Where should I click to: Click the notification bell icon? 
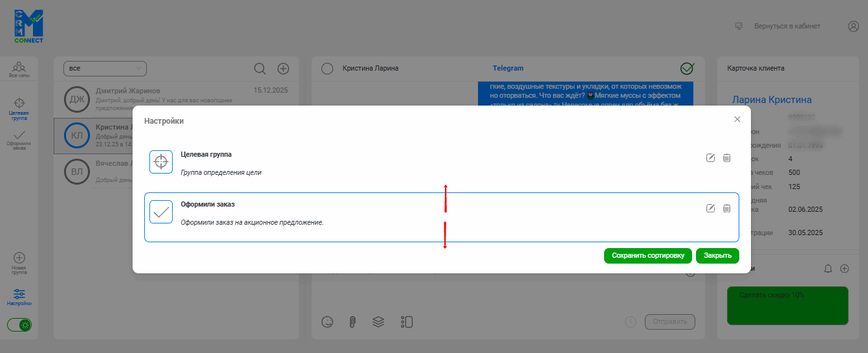(828, 268)
